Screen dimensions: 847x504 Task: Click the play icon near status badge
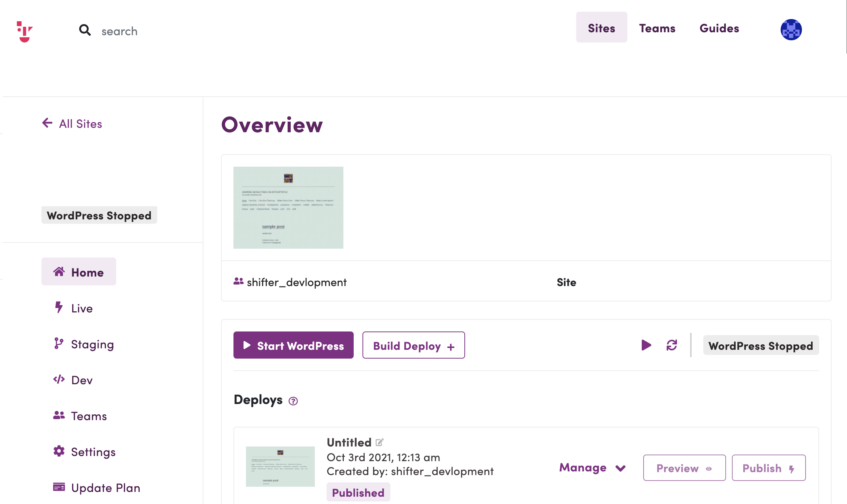646,345
